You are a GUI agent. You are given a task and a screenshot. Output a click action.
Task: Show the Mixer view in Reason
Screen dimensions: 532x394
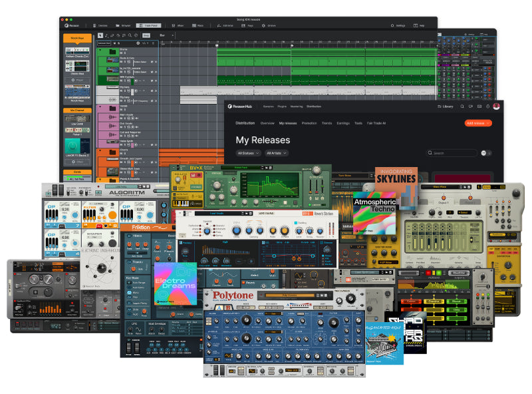coord(178,26)
